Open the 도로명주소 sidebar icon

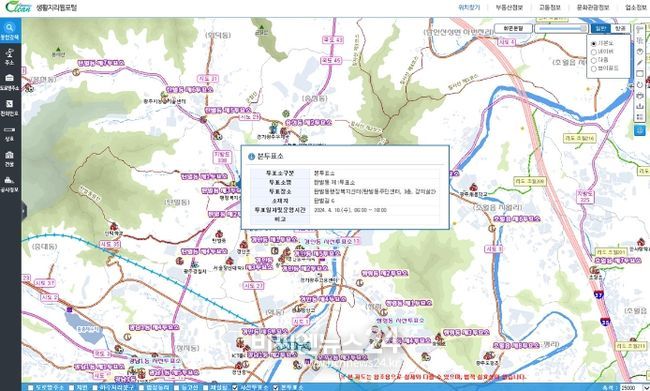click(x=10, y=82)
